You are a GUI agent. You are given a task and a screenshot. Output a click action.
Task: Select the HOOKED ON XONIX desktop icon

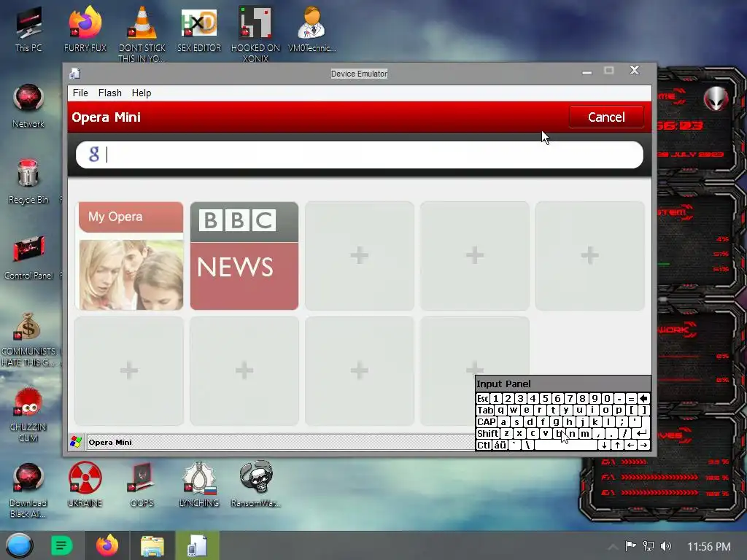255,34
